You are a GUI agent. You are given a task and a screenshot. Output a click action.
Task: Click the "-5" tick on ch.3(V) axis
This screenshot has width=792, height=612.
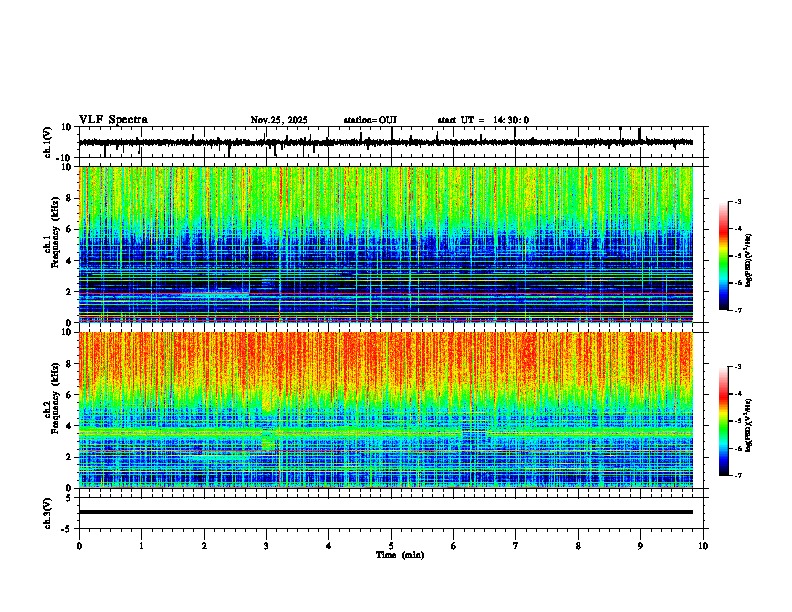(x=67, y=529)
